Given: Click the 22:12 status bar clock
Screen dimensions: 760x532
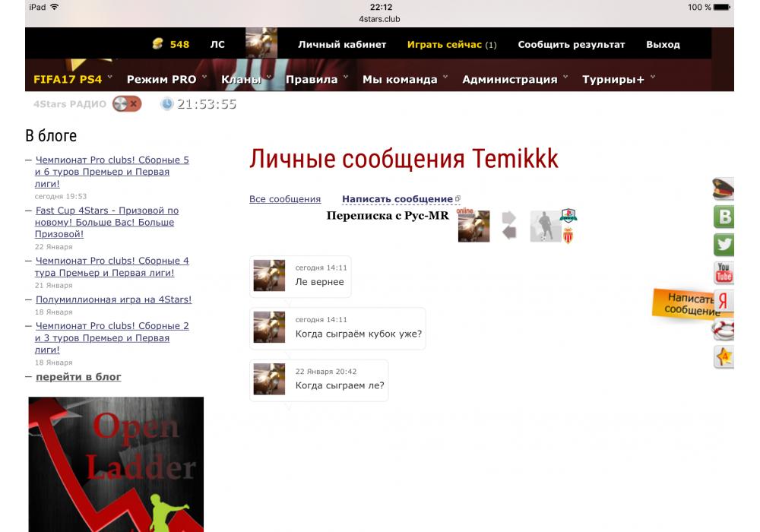Looking at the screenshot, I should (381, 7).
